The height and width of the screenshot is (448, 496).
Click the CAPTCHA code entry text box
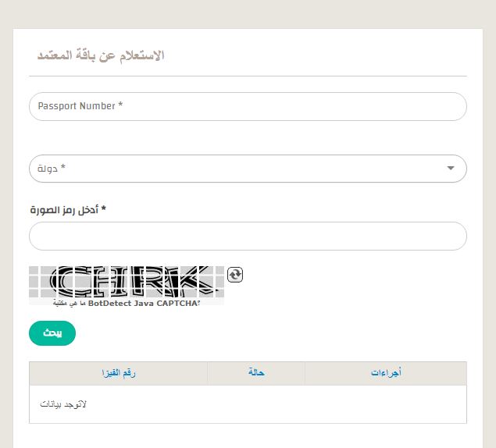point(247,236)
